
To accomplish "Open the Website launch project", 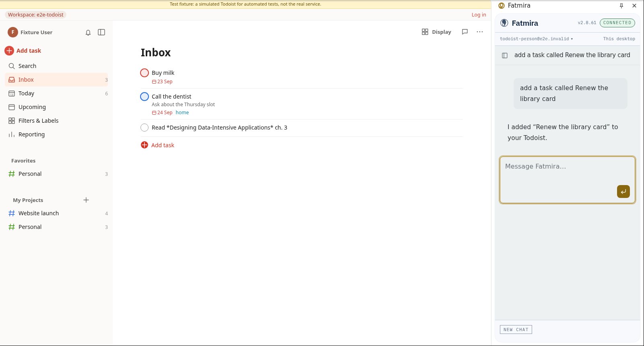I will (x=56, y=213).
